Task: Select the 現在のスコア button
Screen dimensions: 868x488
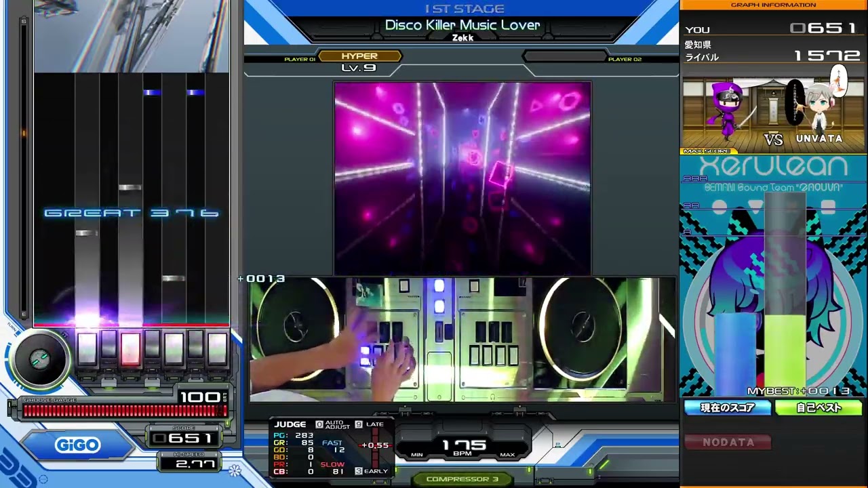Action: coord(728,407)
